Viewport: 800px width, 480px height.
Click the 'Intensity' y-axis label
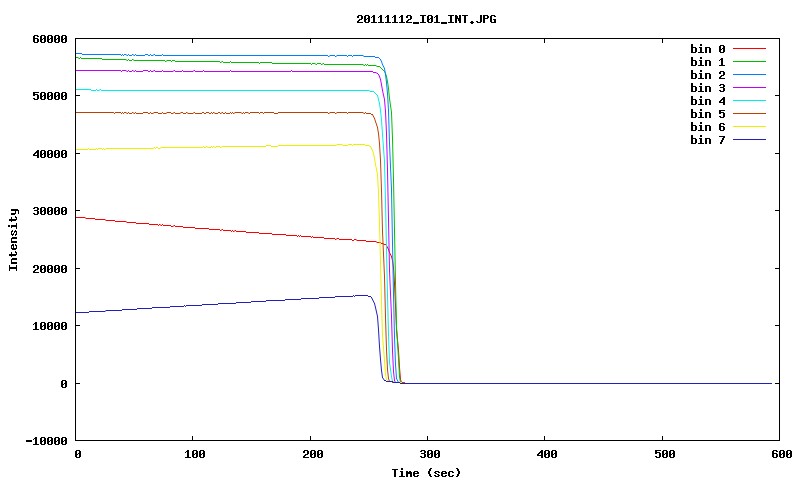pyautogui.click(x=13, y=239)
